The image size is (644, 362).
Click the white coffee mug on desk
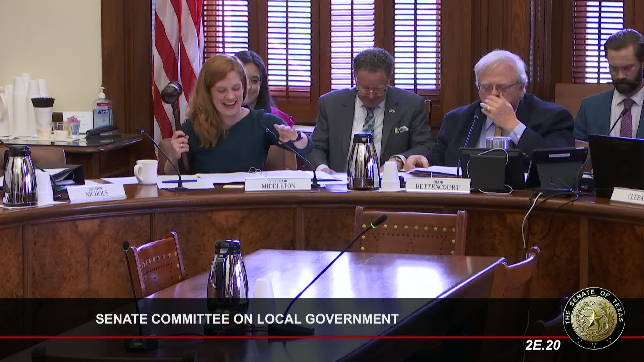pos(146,172)
